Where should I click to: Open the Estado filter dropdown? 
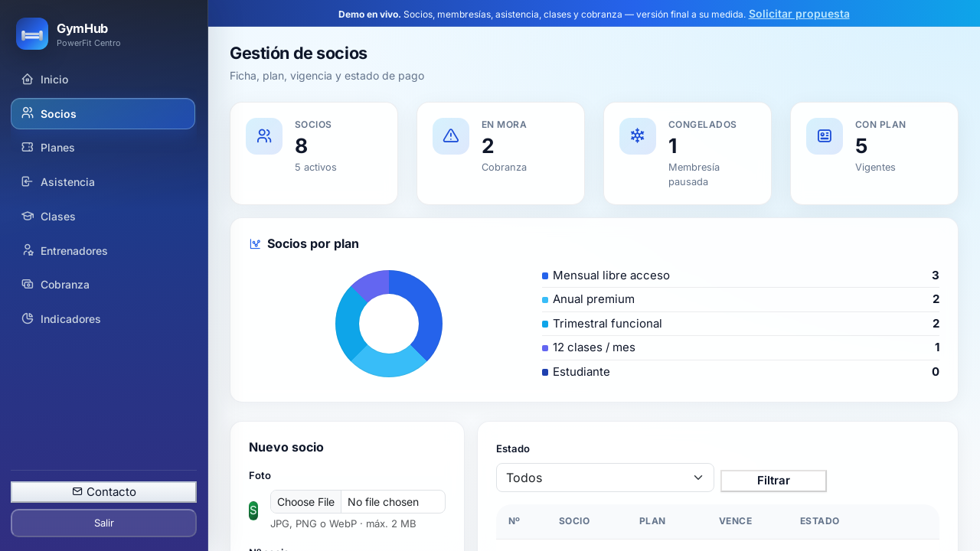pyautogui.click(x=605, y=478)
